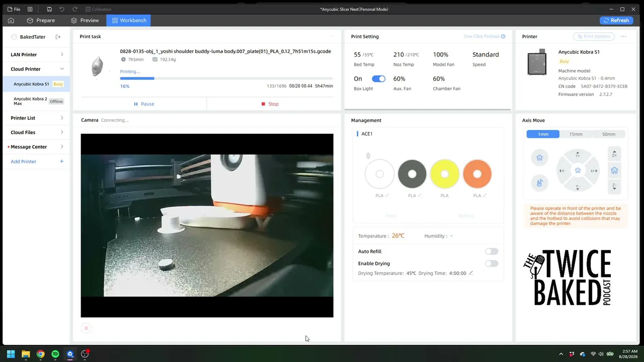Image resolution: width=644 pixels, height=362 pixels.
Task: Click the save icon in title bar
Action: (49, 9)
